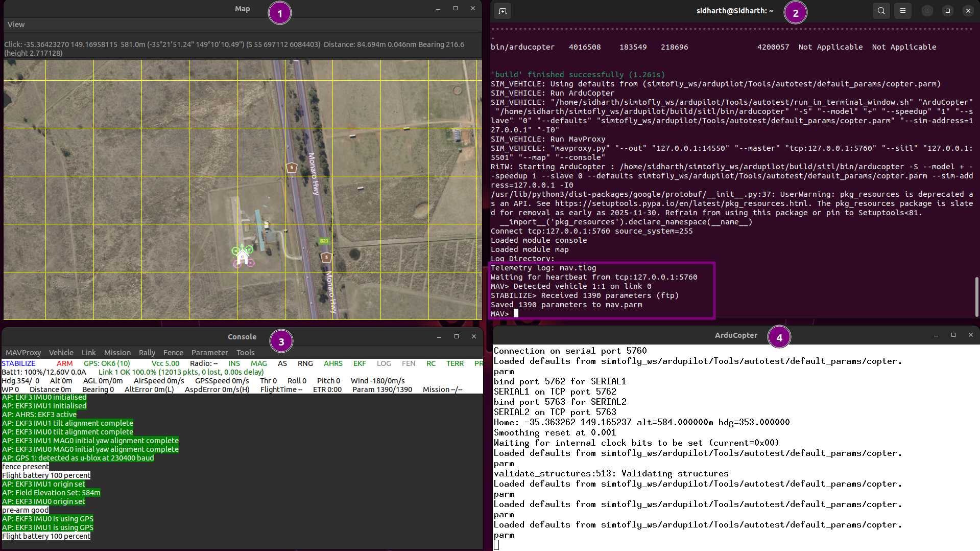Click the AHRS status indicator

[x=332, y=363]
